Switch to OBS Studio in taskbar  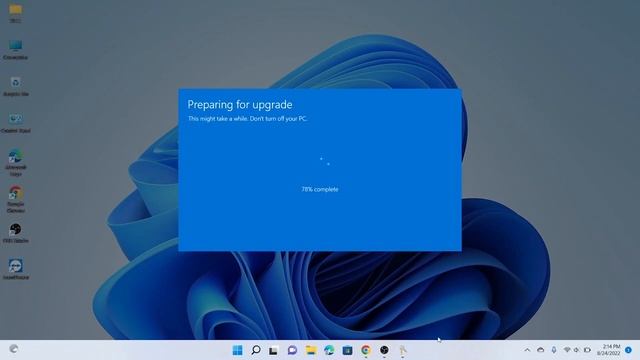[384, 350]
